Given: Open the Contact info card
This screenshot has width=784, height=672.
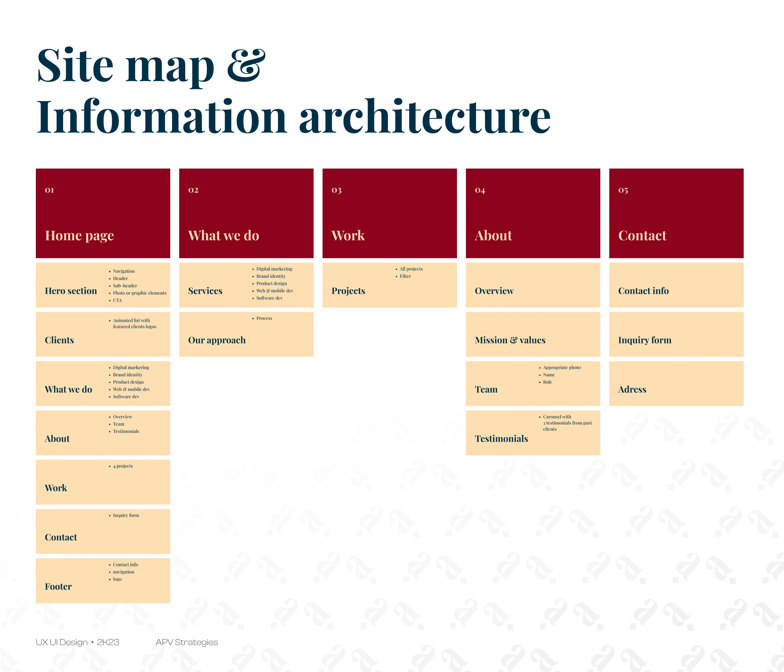Looking at the screenshot, I should tap(676, 285).
